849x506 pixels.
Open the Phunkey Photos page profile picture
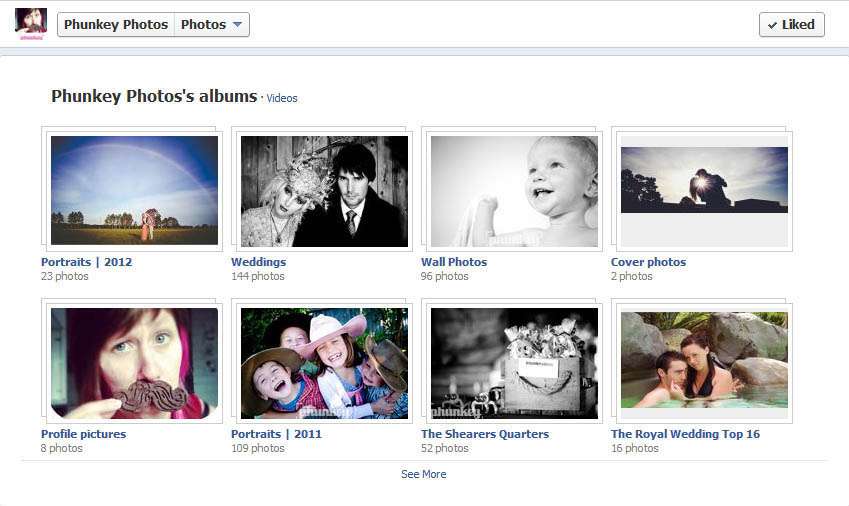click(x=31, y=24)
